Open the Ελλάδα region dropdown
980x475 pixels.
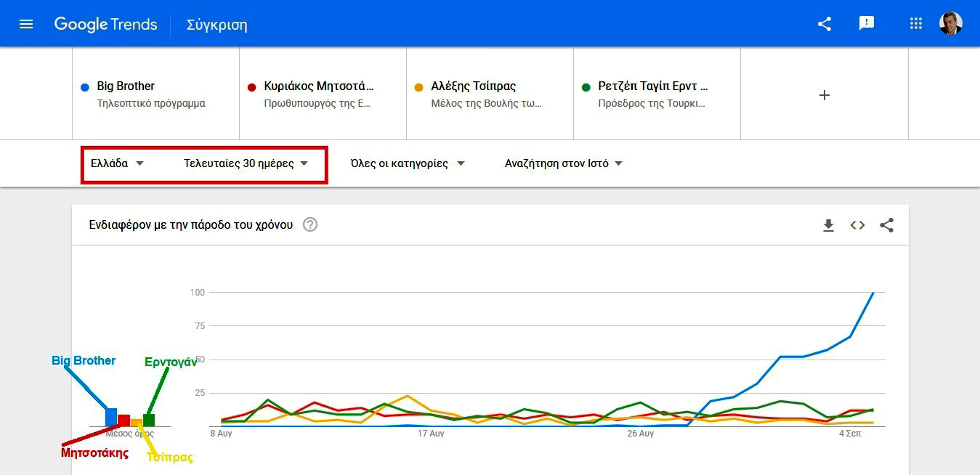coord(118,163)
